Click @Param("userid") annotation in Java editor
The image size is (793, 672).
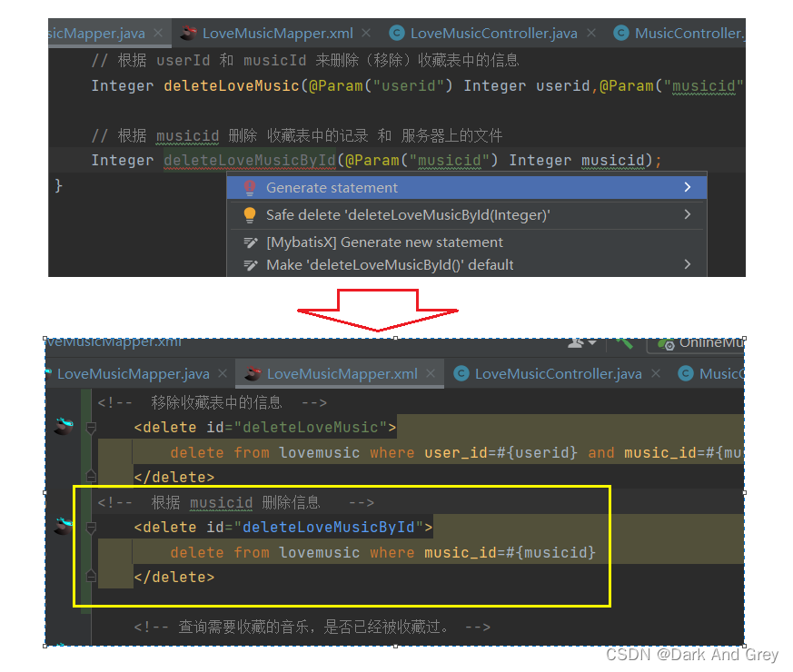pyautogui.click(x=381, y=86)
